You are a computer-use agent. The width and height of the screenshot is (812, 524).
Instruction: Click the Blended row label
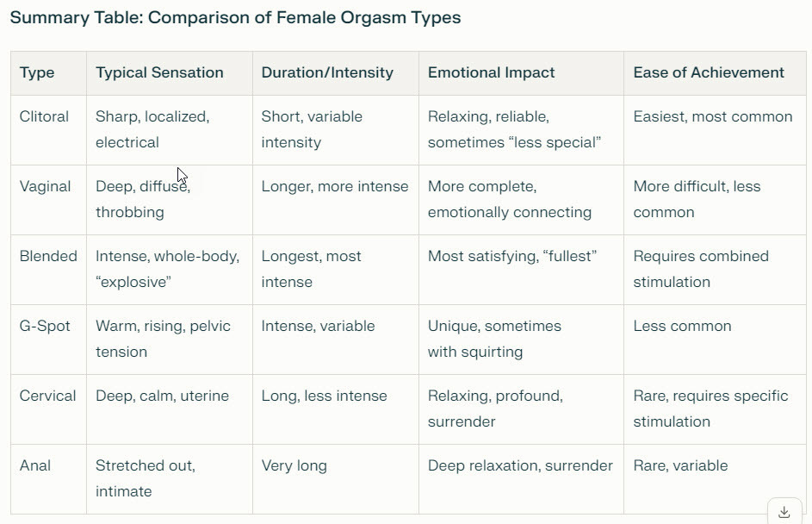click(48, 256)
